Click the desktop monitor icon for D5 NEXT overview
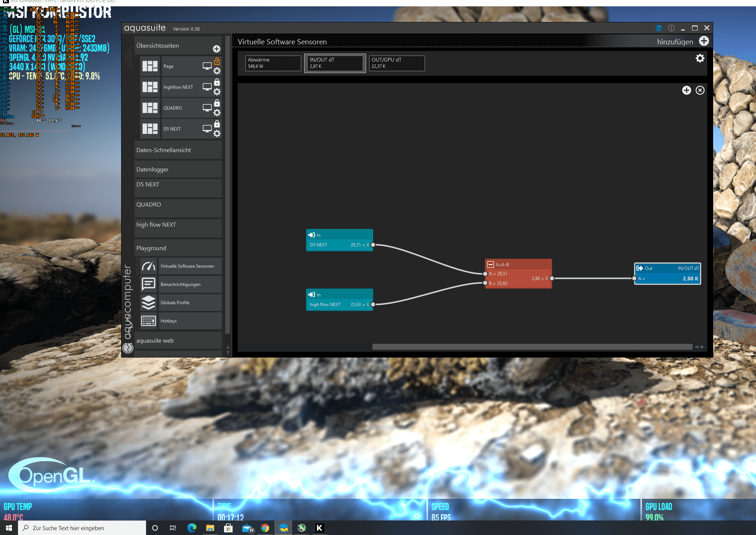Screen dimensions: 756x535 (207, 129)
